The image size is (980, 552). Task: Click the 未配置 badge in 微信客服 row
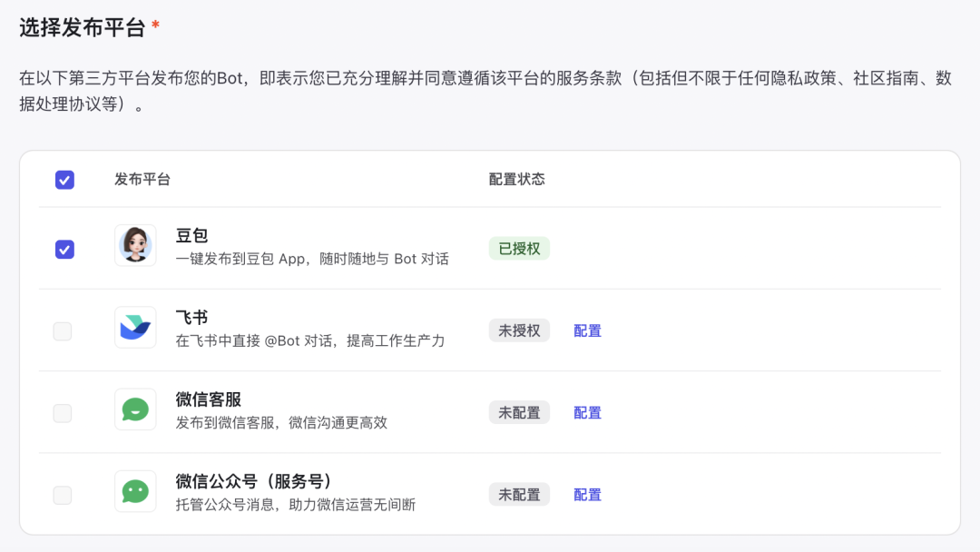tap(519, 412)
